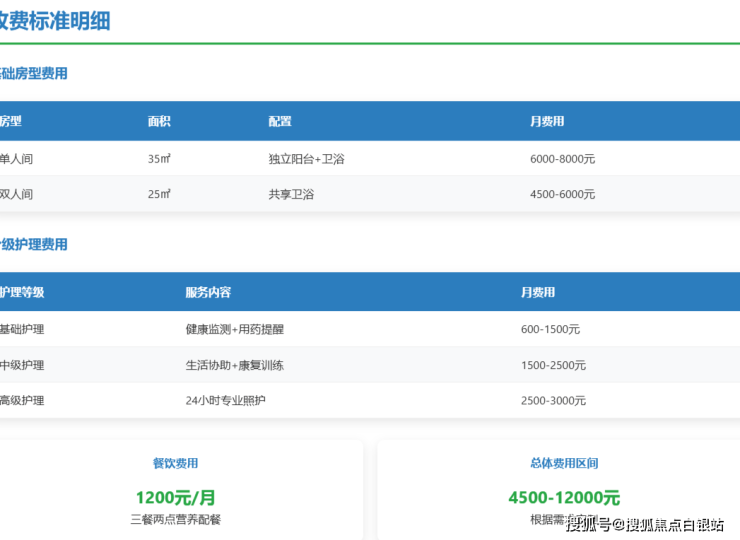
Task: Click the 24小时专业照护 service cell
Action: (226, 401)
